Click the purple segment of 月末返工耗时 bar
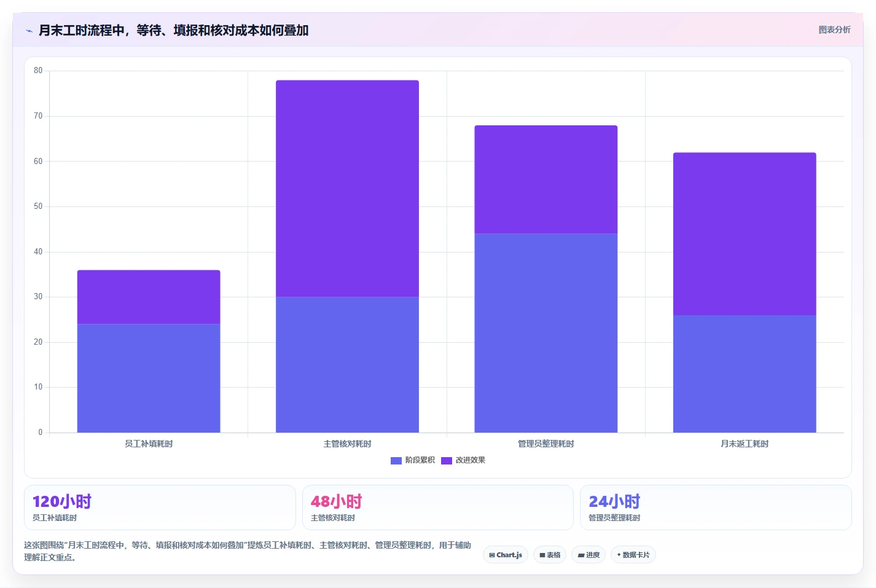Viewport: 876px width, 588px height. click(745, 233)
